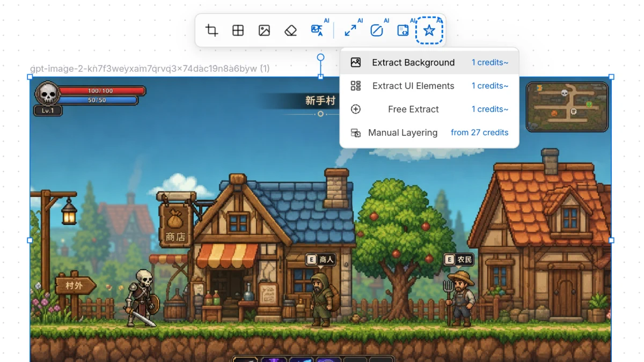The height and width of the screenshot is (362, 644).
Task: Select Free Extract option
Action: coord(429,109)
